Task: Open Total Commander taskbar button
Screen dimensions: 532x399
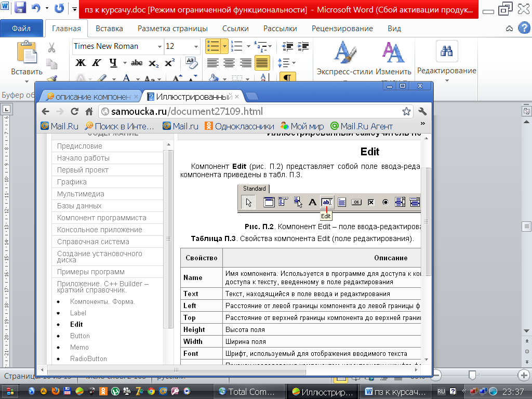Action: pyautogui.click(x=250, y=392)
